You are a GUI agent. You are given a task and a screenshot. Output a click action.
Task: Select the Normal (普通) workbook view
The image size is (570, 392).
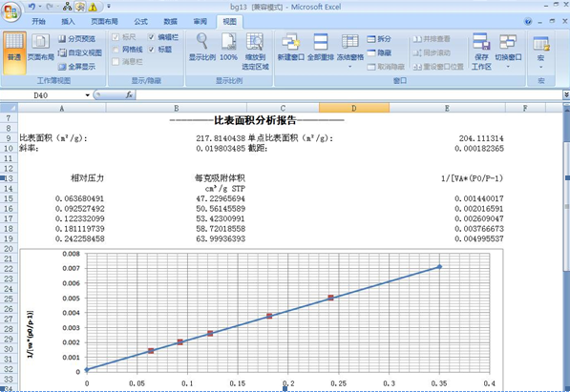(14, 52)
